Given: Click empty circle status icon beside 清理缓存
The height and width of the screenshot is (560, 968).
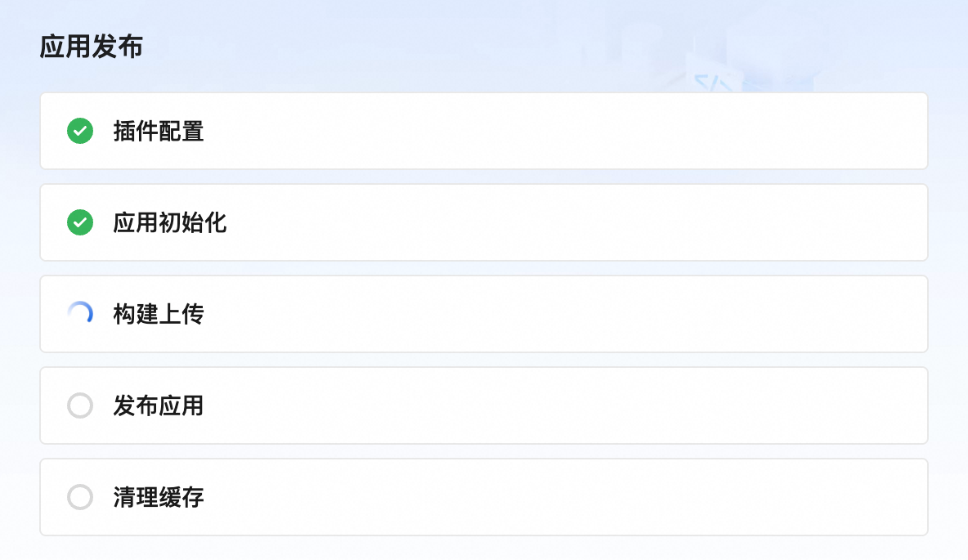Looking at the screenshot, I should 80,497.
